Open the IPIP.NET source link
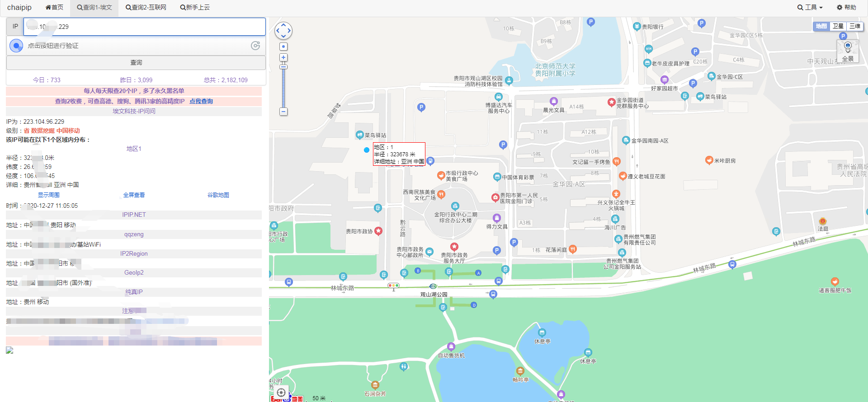The width and height of the screenshot is (868, 402). [134, 215]
